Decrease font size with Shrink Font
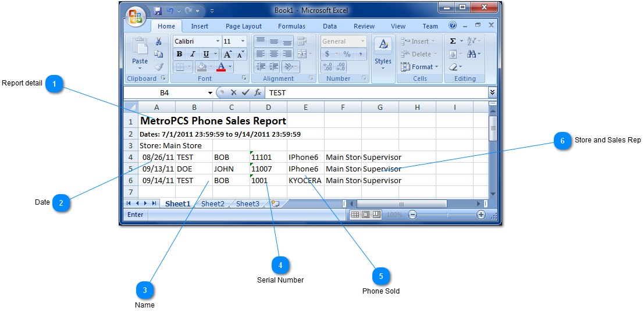This screenshot has width=644, height=311. click(x=241, y=53)
